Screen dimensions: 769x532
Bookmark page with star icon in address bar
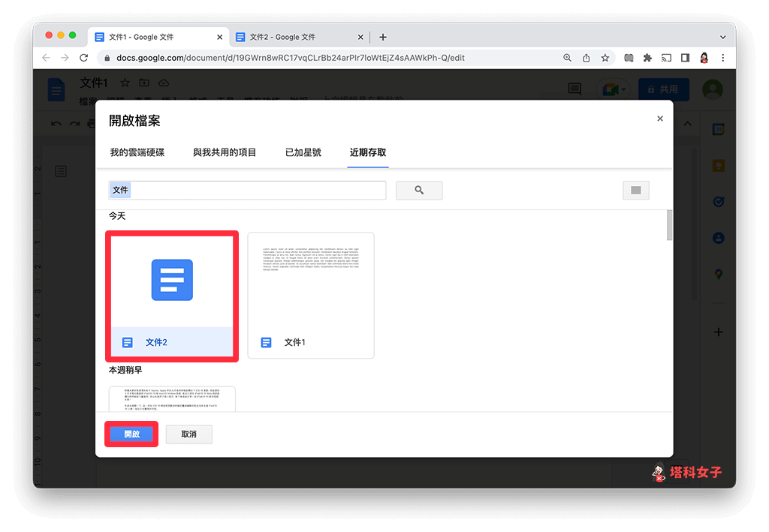tap(605, 58)
